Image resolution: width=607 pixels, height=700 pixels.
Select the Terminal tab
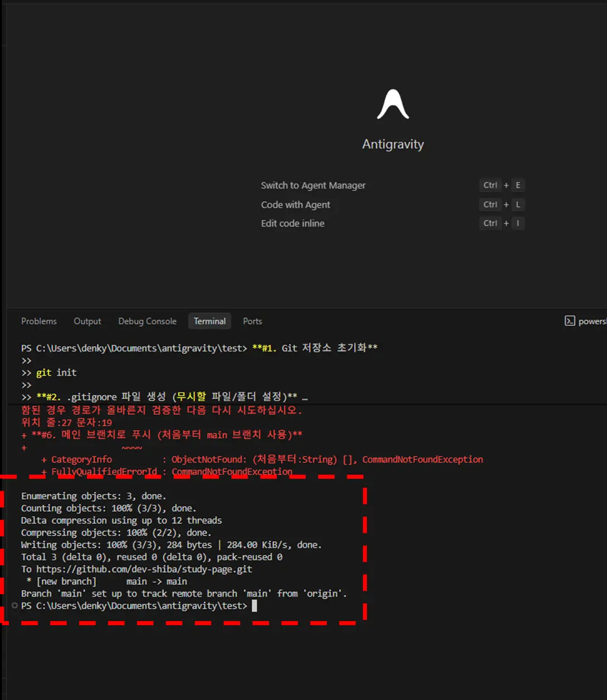pos(209,321)
